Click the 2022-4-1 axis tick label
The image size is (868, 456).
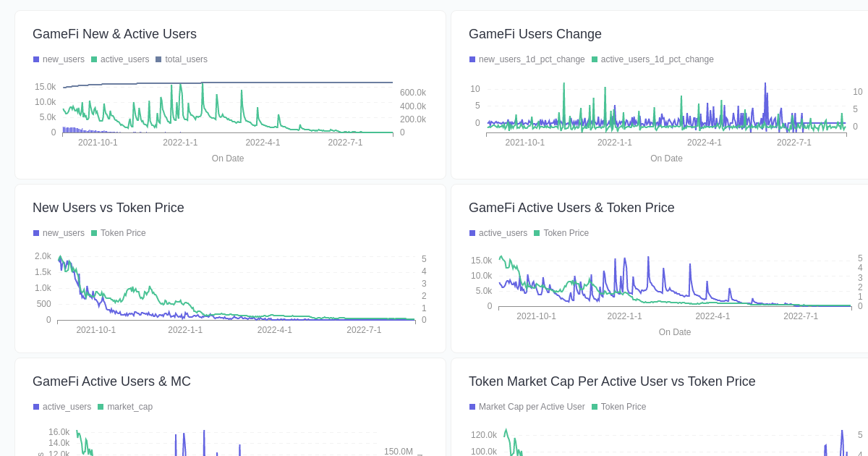click(x=263, y=142)
